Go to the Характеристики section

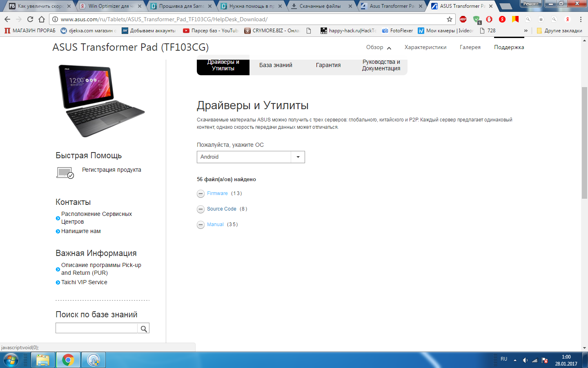point(425,47)
